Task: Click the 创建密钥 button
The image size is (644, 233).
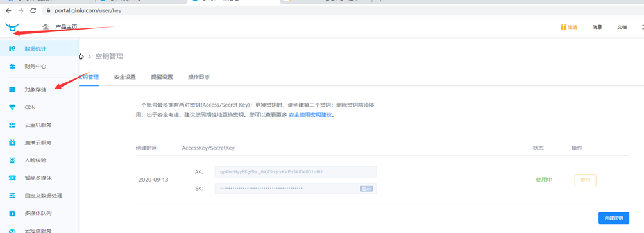Action: coord(614,218)
